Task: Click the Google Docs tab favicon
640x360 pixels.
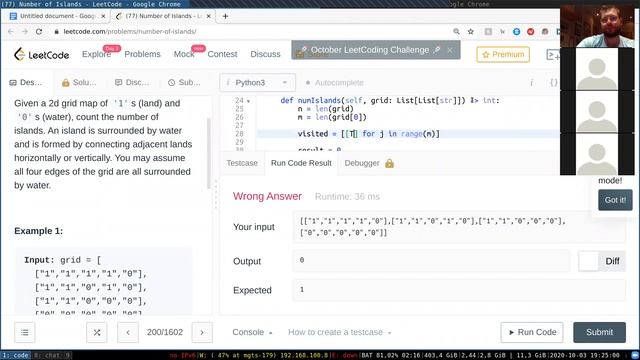Action: [x=13, y=16]
